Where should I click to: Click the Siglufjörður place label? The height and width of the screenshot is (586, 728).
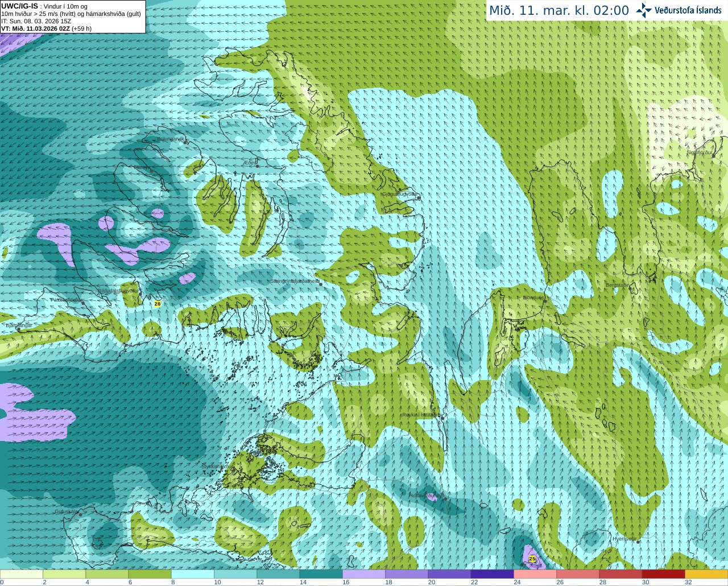(x=700, y=152)
